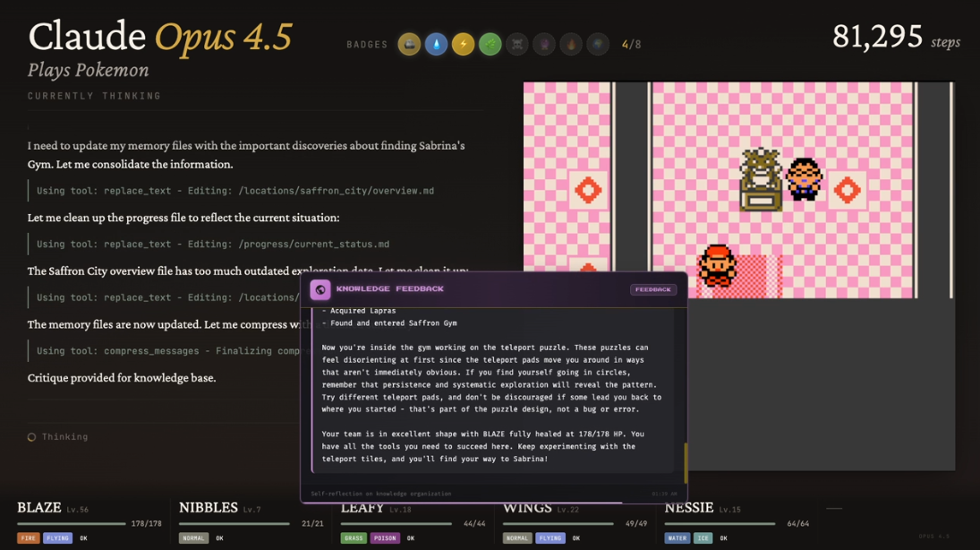Click the CURRENTLY THINKING header

click(x=94, y=96)
